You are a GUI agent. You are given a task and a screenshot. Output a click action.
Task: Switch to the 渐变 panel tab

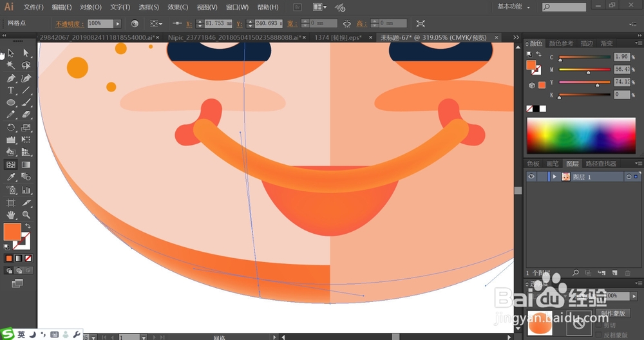[606, 43]
